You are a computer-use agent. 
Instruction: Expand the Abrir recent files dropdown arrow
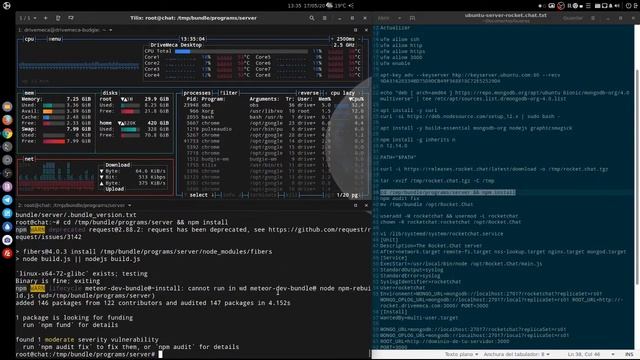(x=399, y=18)
